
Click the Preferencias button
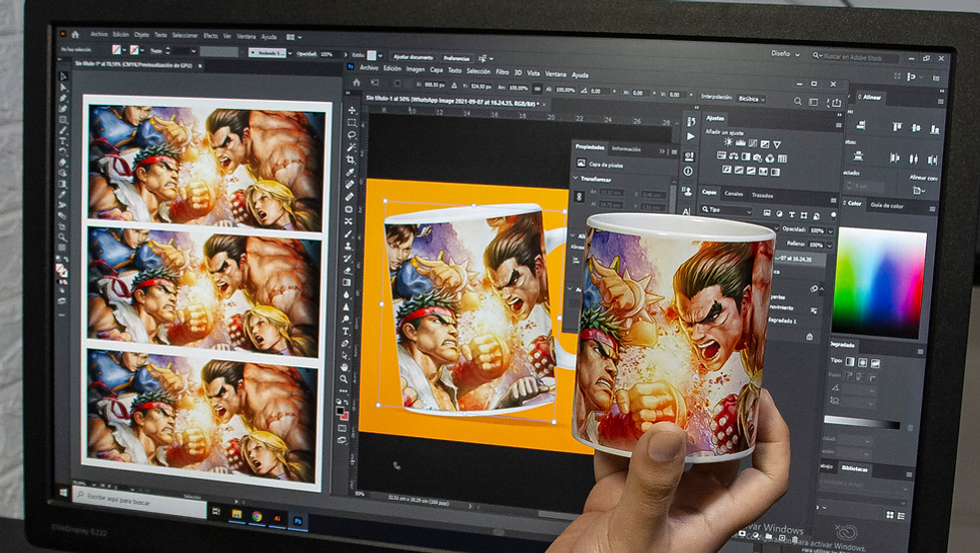(x=457, y=58)
